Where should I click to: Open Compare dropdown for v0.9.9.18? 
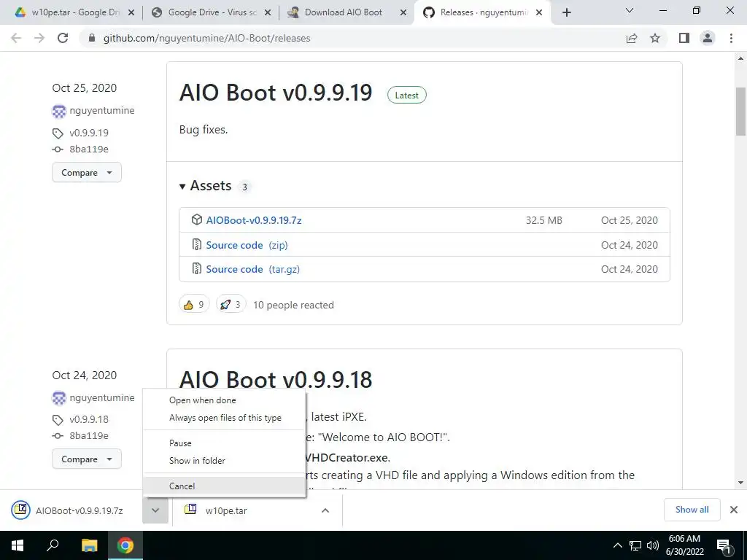pos(87,459)
